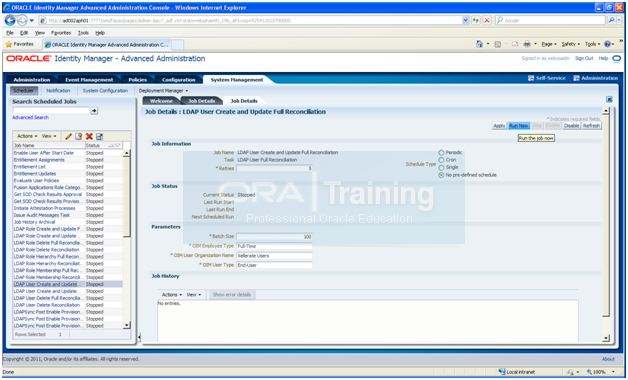Click the job list vertical scrollbar
Viewport: 628px width, 380px height.
[x=127, y=239]
